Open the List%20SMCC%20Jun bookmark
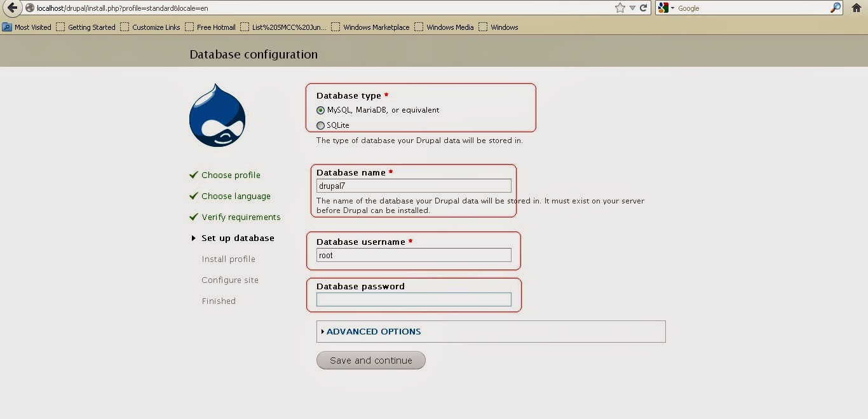 pos(283,27)
